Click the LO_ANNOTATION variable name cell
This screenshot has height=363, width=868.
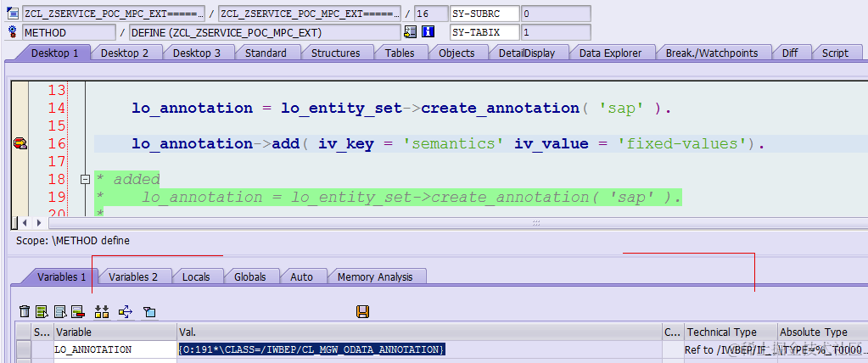click(115, 349)
